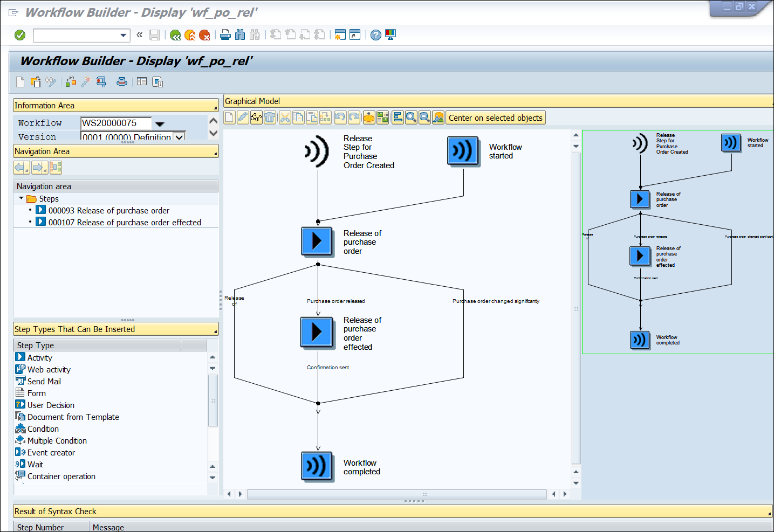Print the workflow with the printer icon
The height and width of the screenshot is (532, 774).
225,34
